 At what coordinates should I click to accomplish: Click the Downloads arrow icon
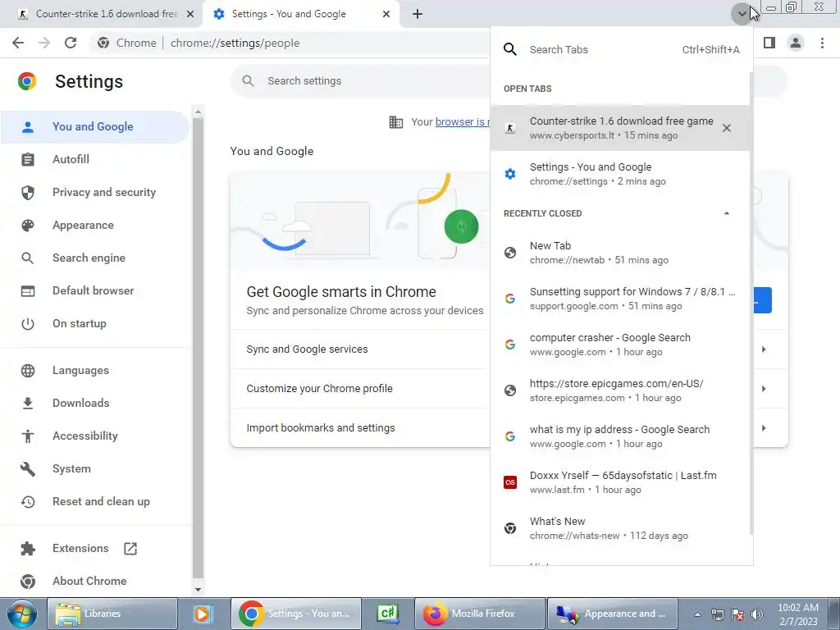27,403
